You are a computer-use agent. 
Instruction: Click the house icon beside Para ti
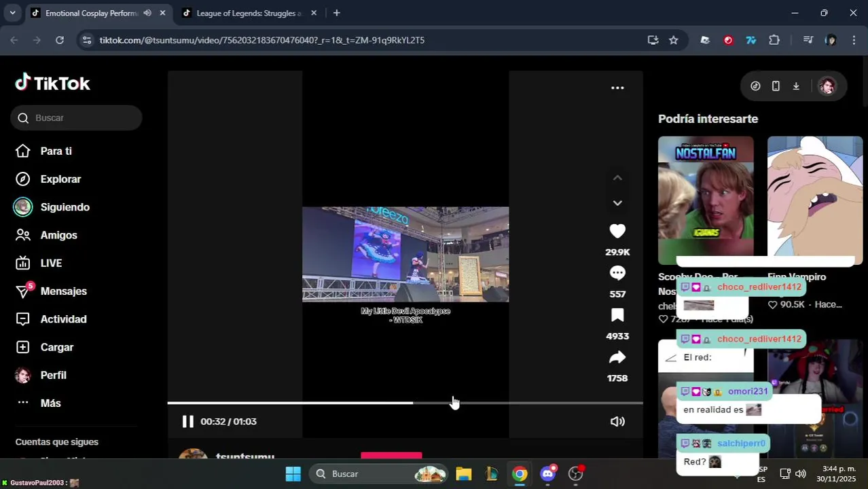pos(23,151)
